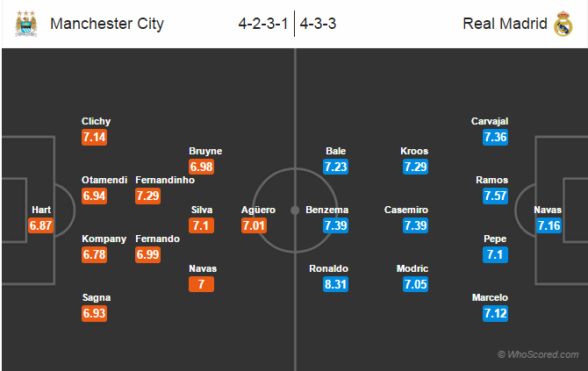Select the Carvajal player name
The width and height of the screenshot is (588, 371).
490,121
